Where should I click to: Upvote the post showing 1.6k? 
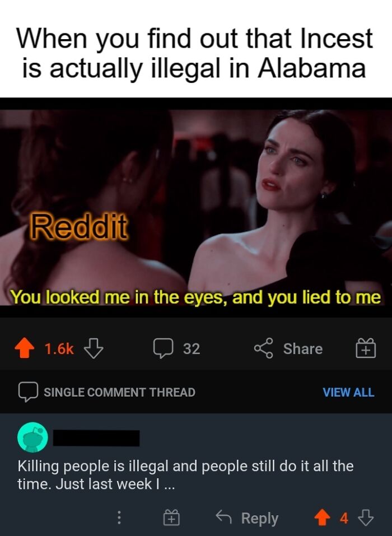point(25,348)
